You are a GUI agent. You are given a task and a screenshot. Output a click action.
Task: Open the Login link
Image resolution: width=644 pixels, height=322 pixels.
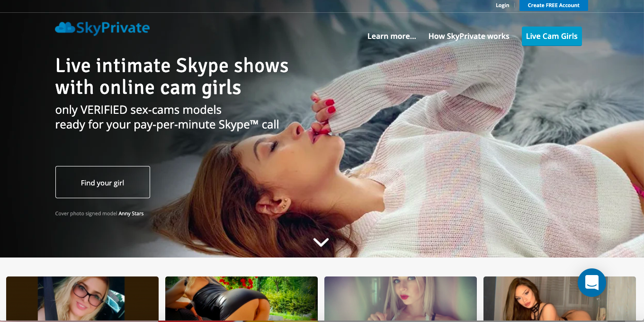[x=502, y=5]
